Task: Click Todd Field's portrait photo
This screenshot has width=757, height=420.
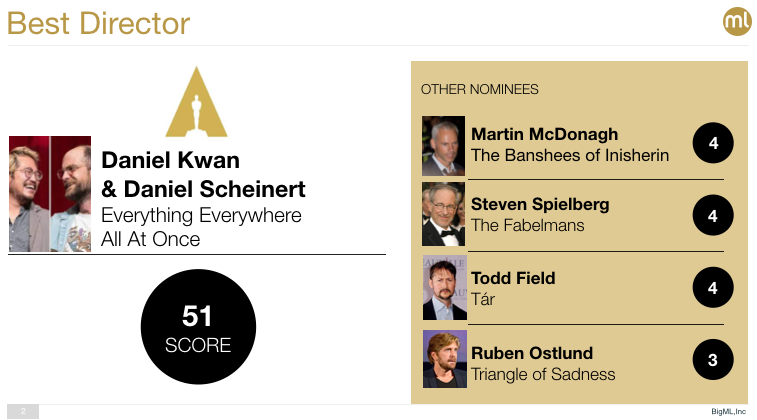Action: (x=444, y=288)
